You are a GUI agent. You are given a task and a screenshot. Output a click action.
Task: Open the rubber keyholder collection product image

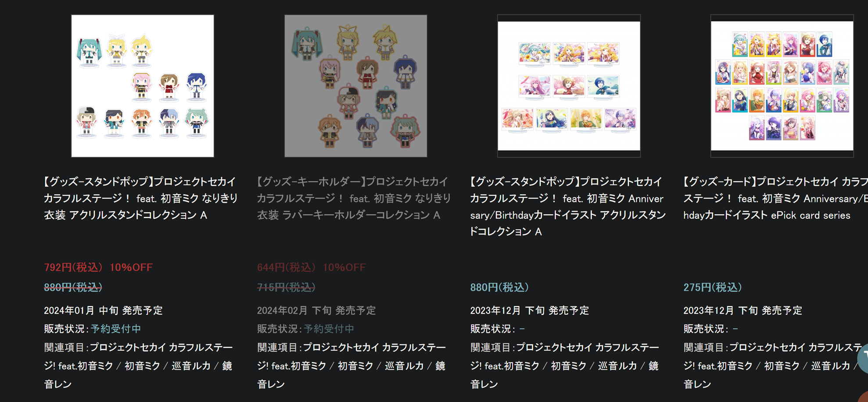pos(356,86)
